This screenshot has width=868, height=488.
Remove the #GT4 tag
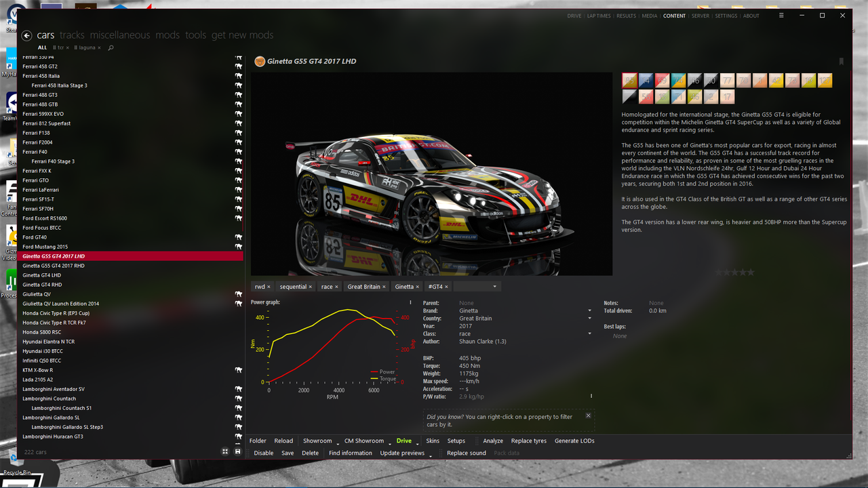coord(446,287)
